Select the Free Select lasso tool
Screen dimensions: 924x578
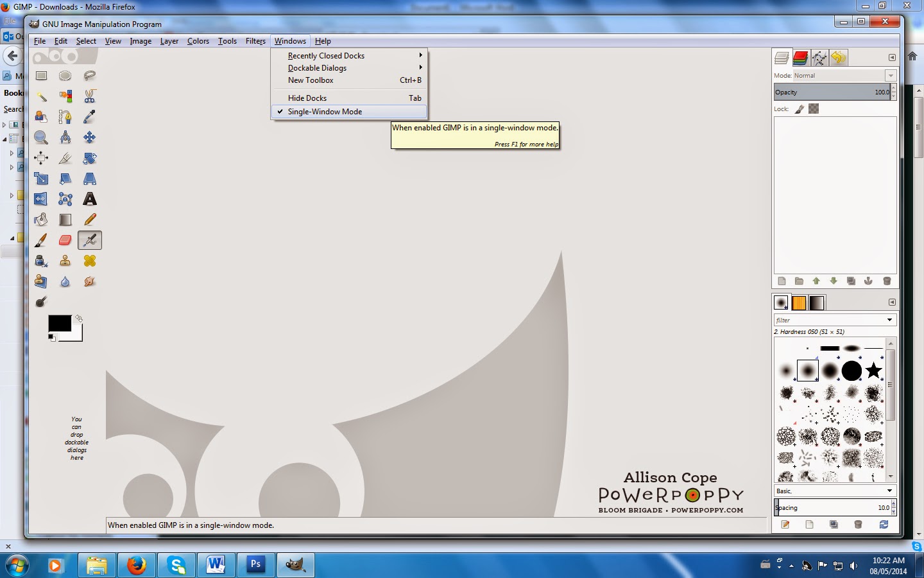(x=90, y=76)
